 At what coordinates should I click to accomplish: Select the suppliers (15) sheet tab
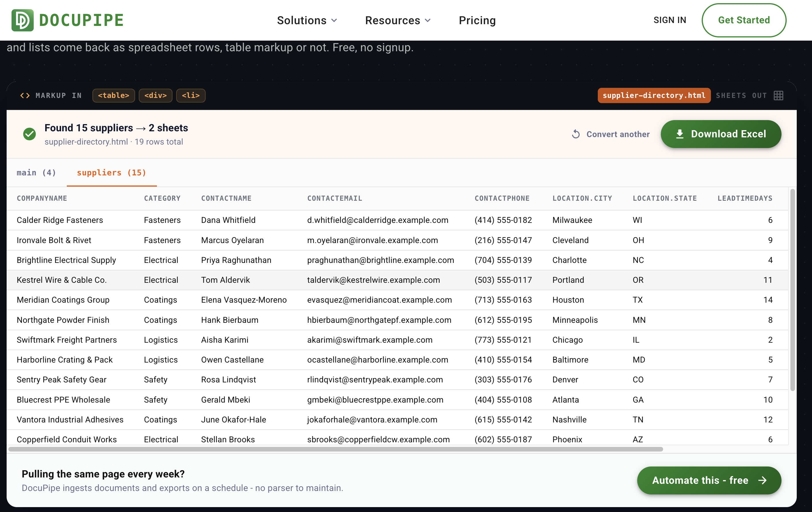click(x=112, y=173)
